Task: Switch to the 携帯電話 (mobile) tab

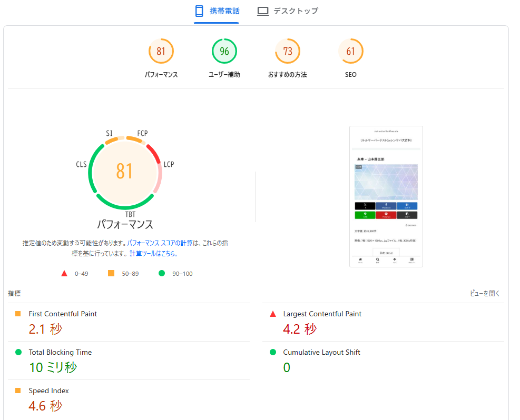Action: pos(217,11)
